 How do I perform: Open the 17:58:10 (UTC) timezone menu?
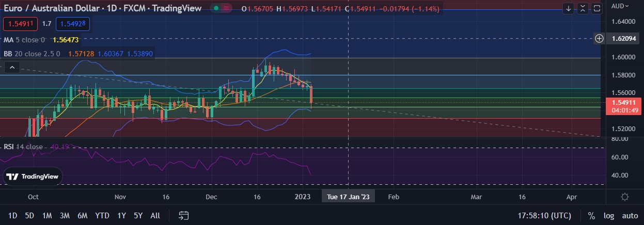544,215
